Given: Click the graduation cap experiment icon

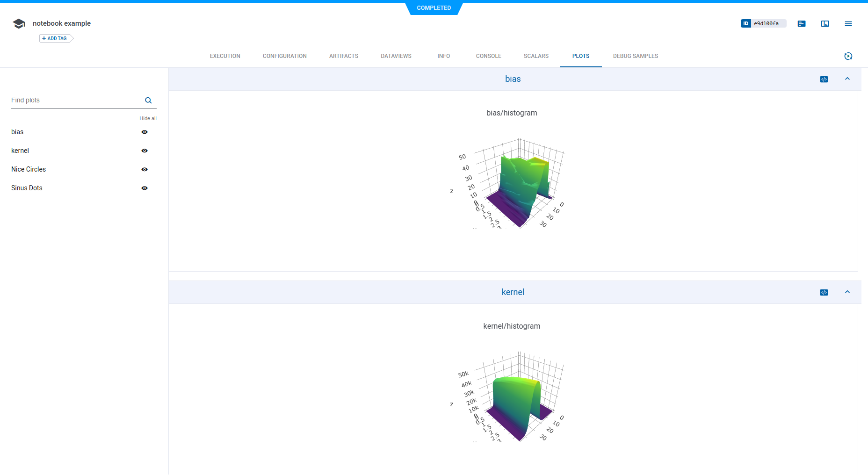Looking at the screenshot, I should (19, 24).
